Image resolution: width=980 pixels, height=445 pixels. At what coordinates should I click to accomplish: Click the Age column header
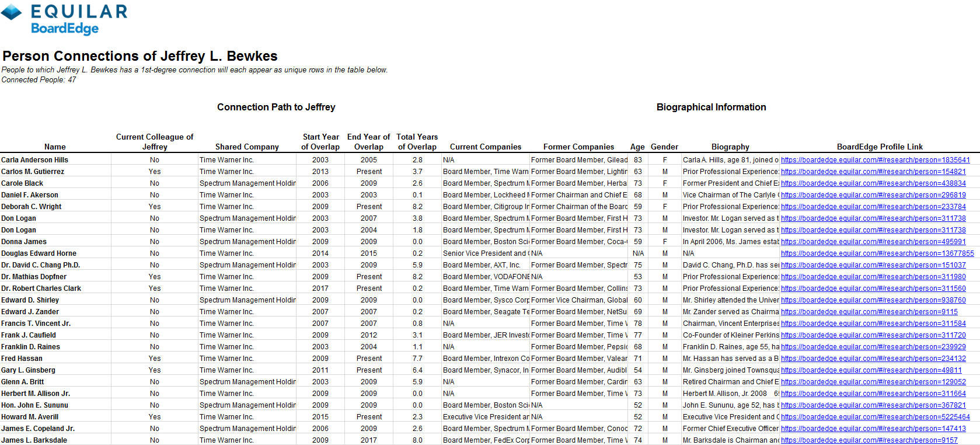click(637, 147)
